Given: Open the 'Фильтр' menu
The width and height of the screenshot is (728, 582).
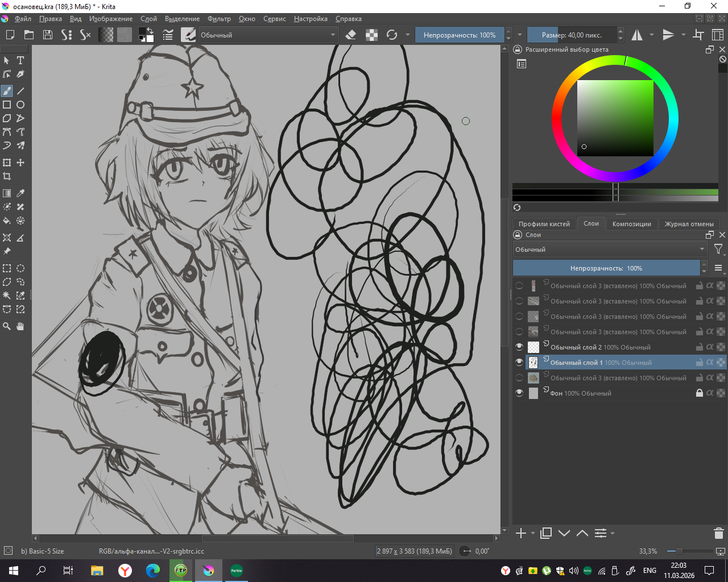Looking at the screenshot, I should pos(219,19).
